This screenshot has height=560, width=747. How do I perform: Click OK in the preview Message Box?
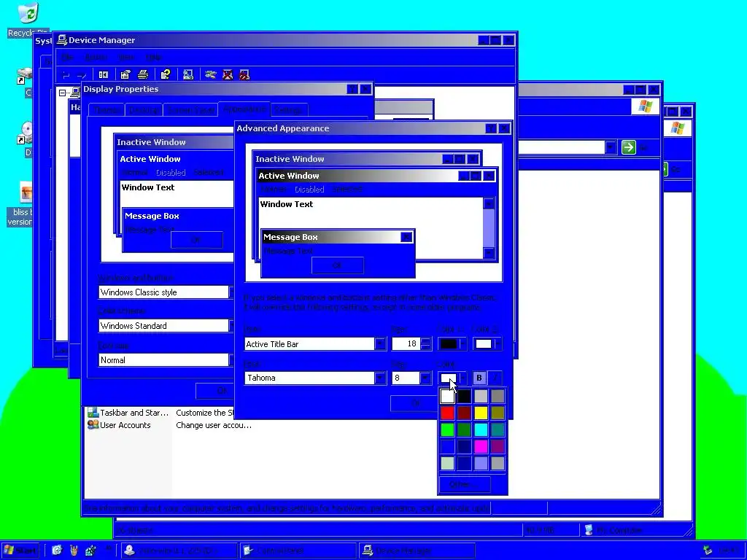(337, 265)
